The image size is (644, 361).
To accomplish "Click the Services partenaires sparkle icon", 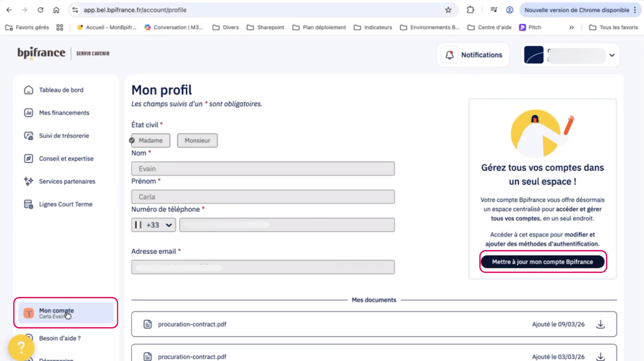I will (x=29, y=181).
